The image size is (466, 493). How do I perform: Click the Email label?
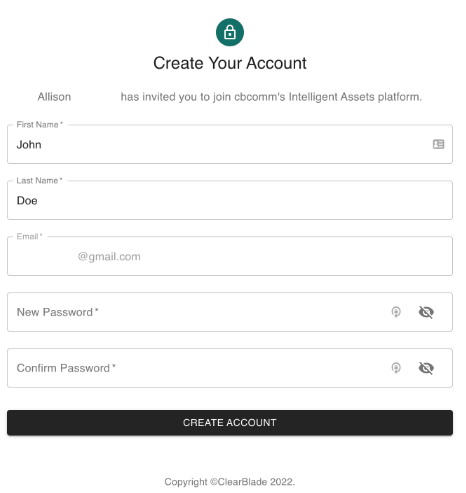(x=30, y=239)
